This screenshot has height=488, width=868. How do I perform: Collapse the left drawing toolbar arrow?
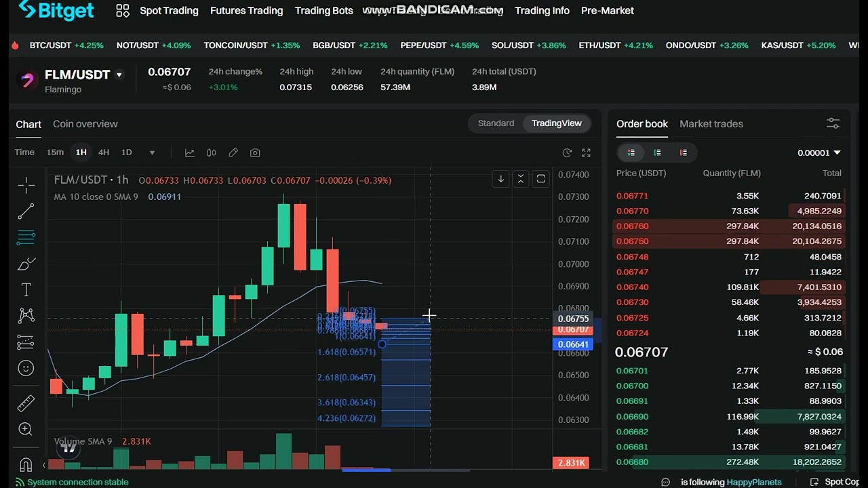tap(43, 465)
